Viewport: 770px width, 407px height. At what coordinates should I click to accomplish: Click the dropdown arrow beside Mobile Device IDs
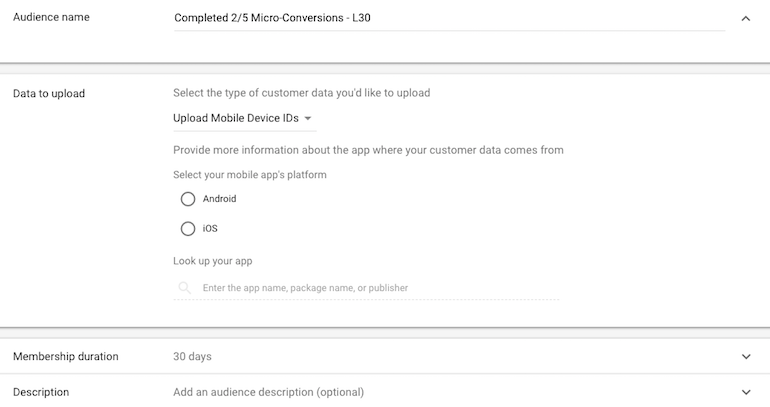tap(308, 118)
